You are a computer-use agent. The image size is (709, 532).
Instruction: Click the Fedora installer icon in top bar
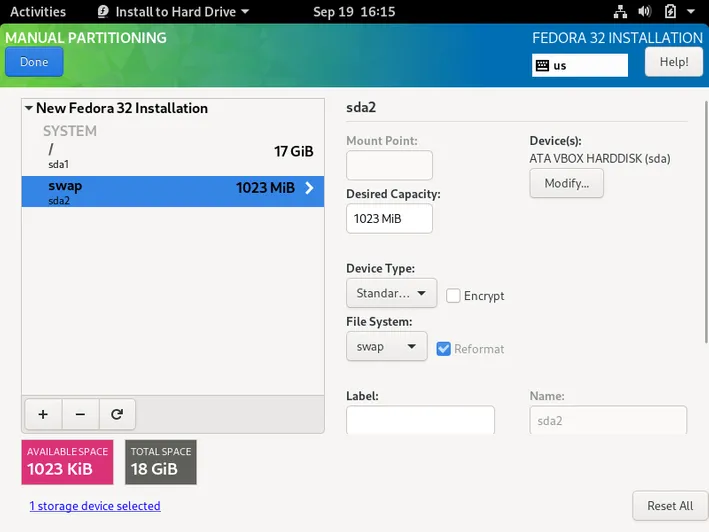(103, 11)
